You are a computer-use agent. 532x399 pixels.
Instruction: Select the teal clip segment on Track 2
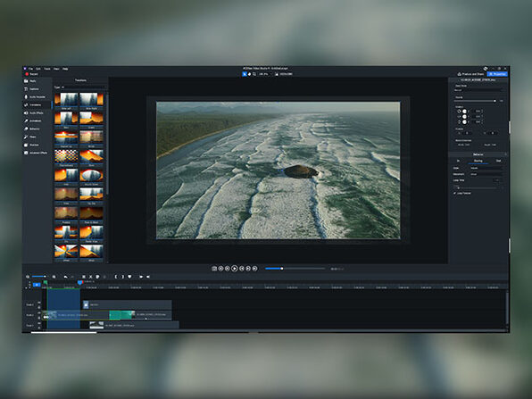point(121,315)
